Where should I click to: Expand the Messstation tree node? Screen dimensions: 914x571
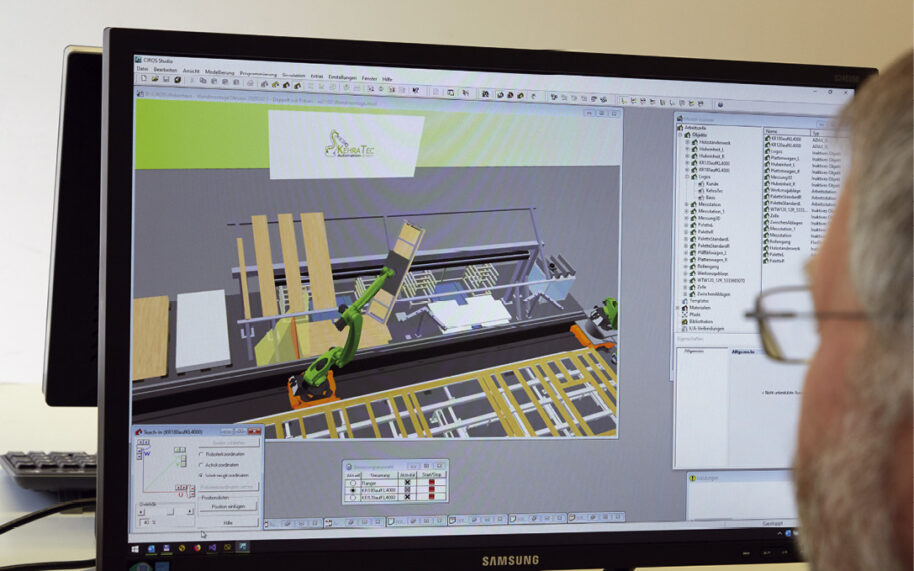(x=687, y=204)
